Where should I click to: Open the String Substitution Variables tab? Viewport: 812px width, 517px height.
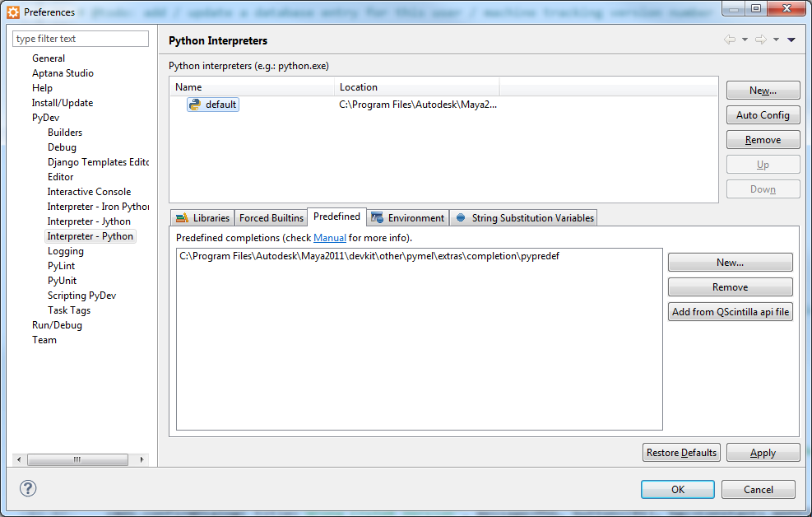(523, 218)
